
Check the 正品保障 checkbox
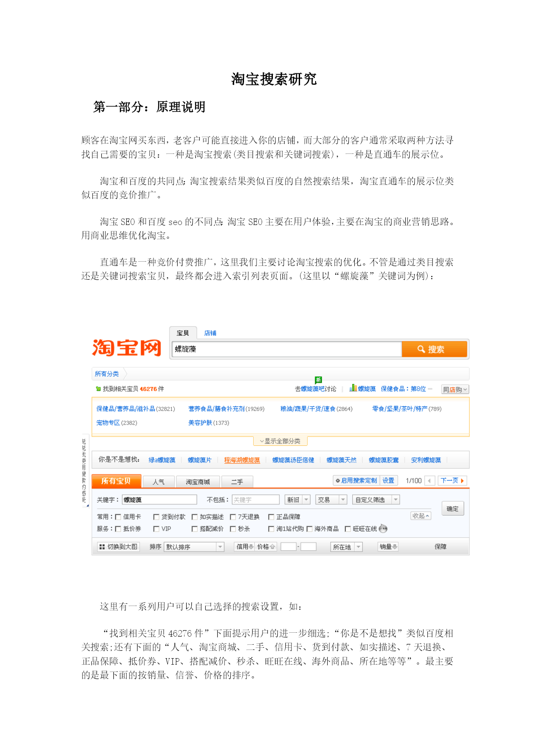click(272, 517)
